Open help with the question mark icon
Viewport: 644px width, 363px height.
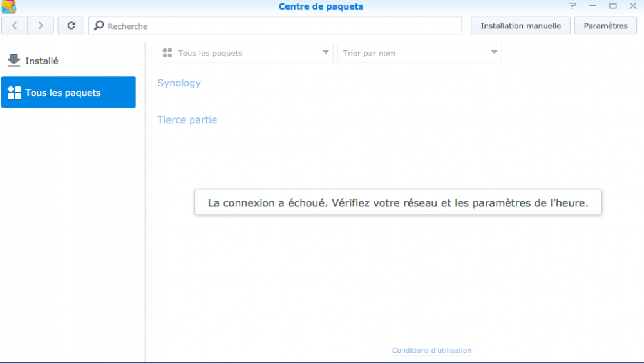(573, 6)
